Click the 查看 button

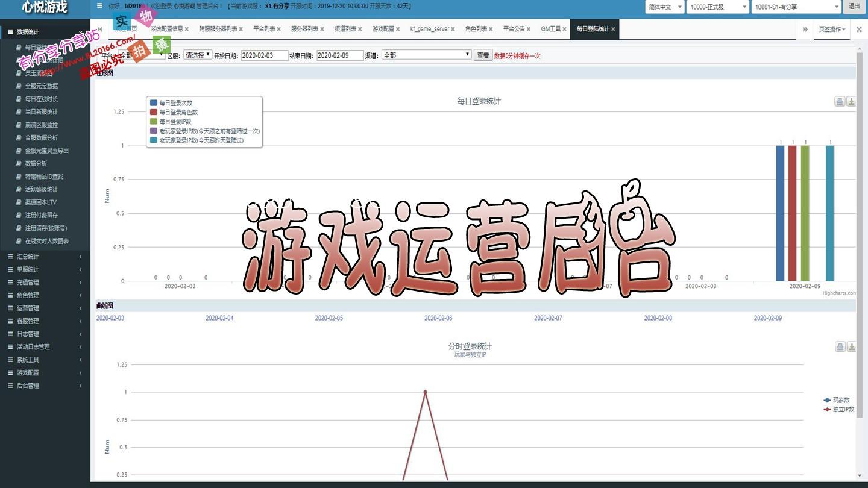(483, 55)
